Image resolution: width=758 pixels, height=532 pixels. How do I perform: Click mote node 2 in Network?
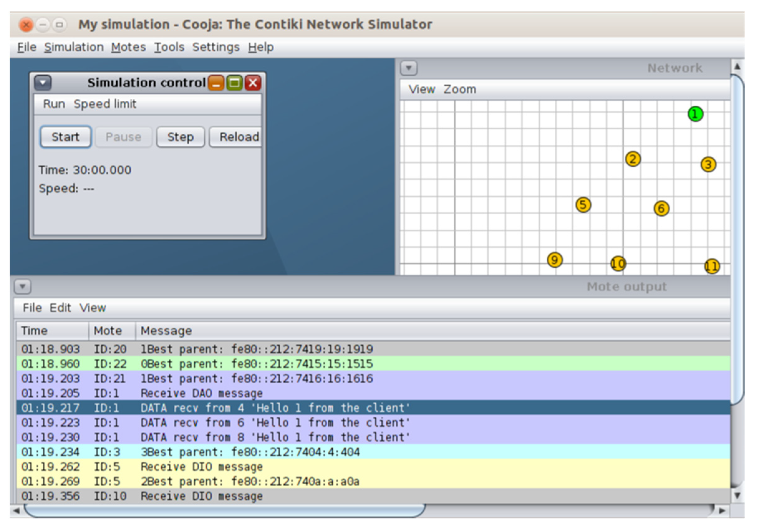(x=633, y=159)
